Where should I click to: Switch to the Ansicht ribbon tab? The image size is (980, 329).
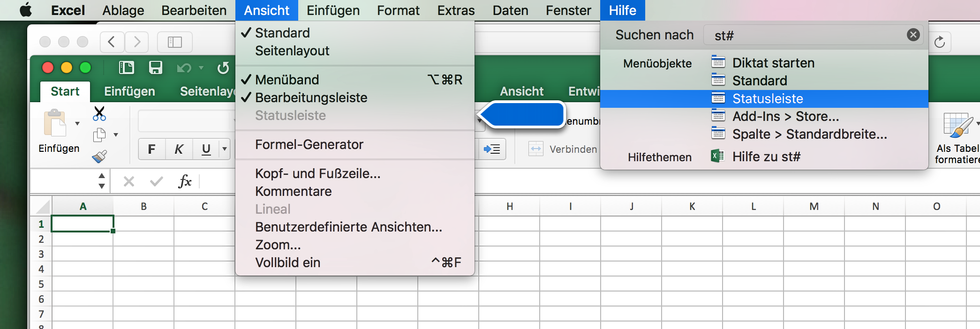tap(521, 91)
